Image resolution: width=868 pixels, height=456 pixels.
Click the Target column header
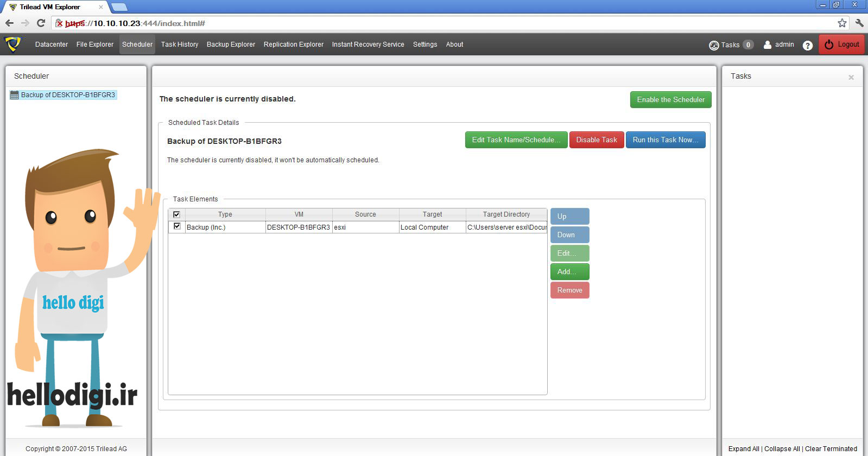pos(433,214)
